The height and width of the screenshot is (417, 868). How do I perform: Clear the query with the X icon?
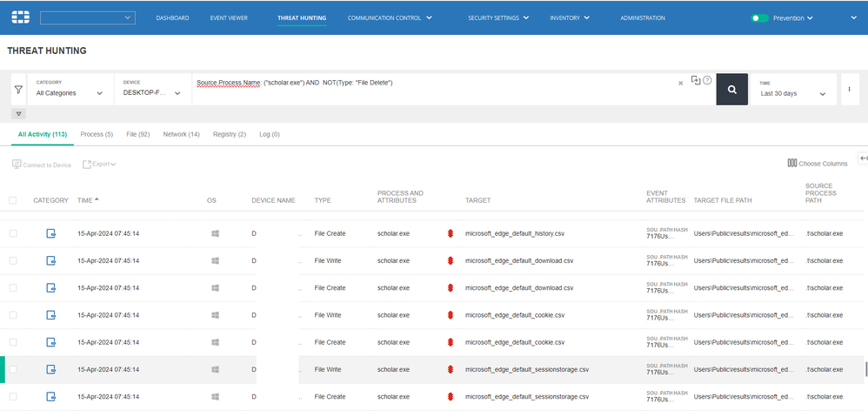point(680,84)
